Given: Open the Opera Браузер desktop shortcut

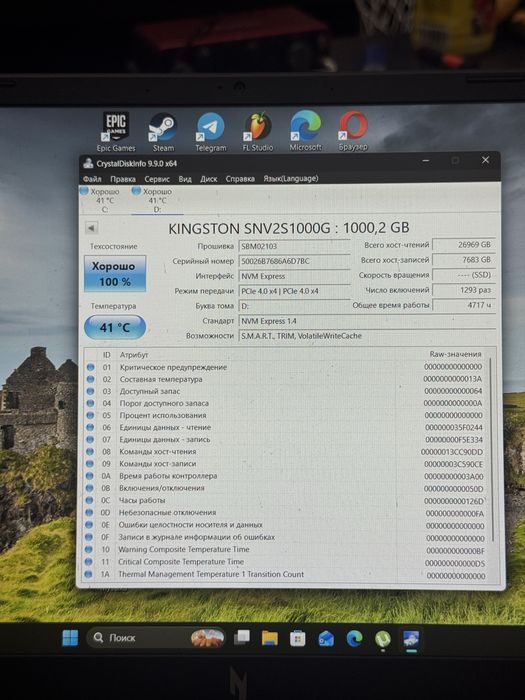Looking at the screenshot, I should (353, 131).
